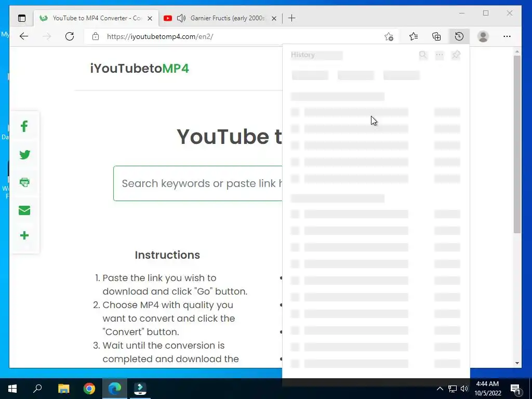The width and height of the screenshot is (532, 399).
Task: Switch to Microsoft Edge taskbar icon
Action: [x=115, y=389]
